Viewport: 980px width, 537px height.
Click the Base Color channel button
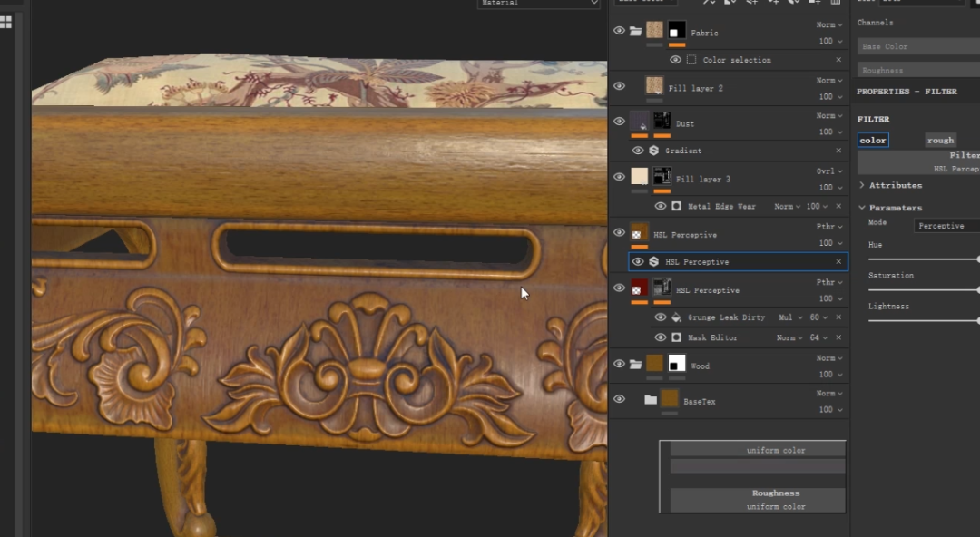click(x=916, y=46)
